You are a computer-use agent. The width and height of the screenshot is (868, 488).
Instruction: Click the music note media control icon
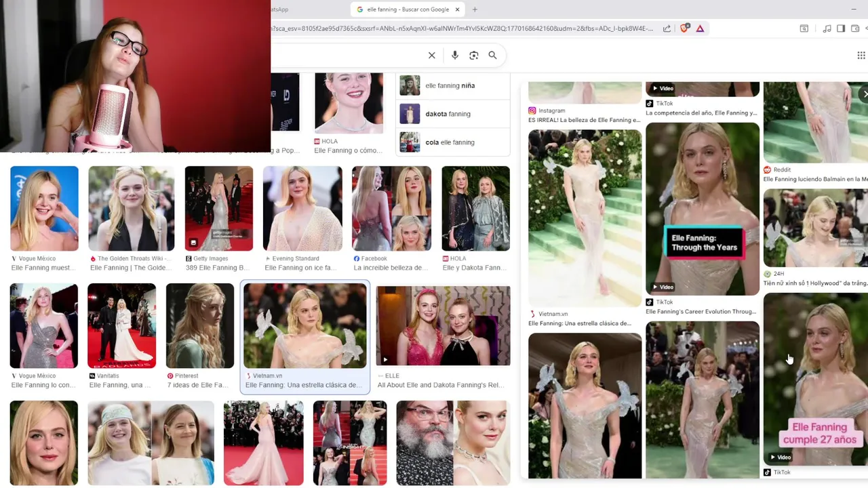(827, 28)
